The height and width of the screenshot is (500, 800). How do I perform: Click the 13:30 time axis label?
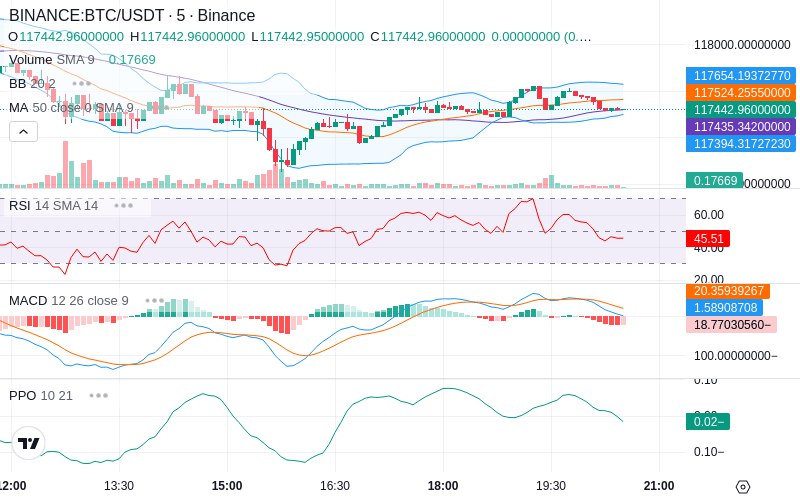tap(119, 486)
